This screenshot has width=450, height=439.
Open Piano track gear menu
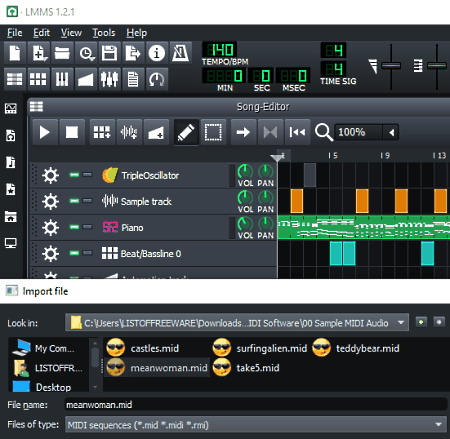(x=50, y=228)
